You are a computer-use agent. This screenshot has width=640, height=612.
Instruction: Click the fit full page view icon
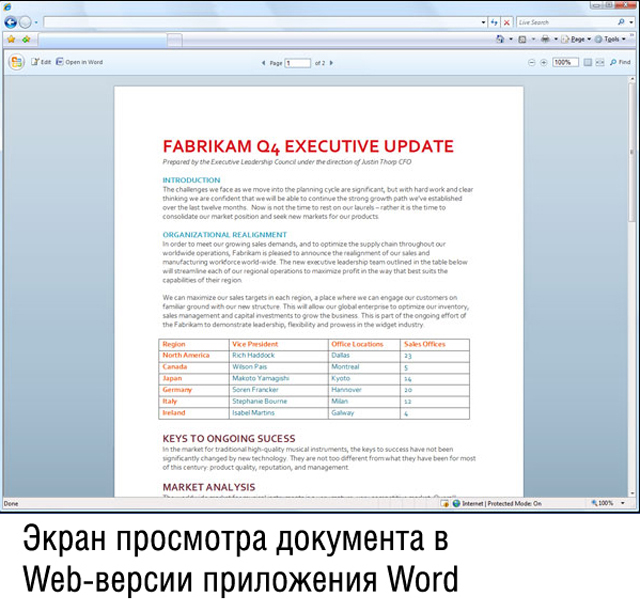pos(587,62)
